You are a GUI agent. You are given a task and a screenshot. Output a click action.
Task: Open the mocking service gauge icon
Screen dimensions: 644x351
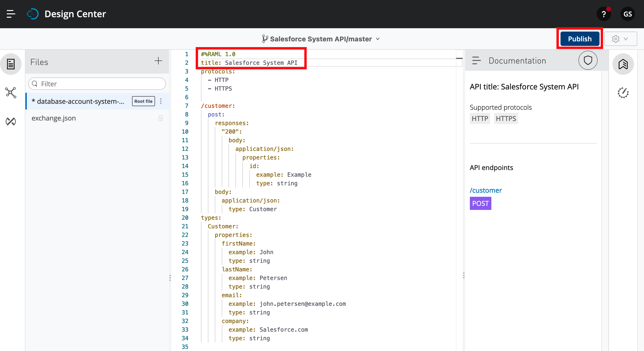(x=623, y=93)
